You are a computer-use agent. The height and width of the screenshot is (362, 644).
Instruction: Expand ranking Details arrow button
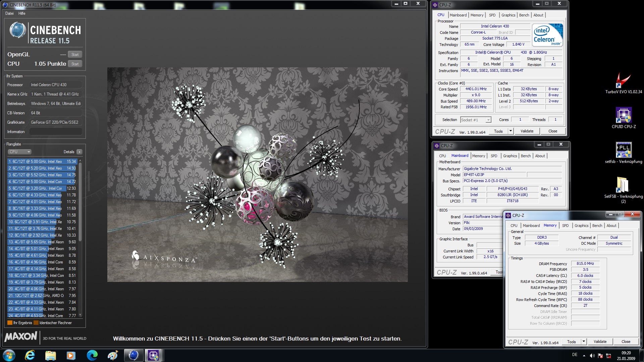pyautogui.click(x=79, y=152)
